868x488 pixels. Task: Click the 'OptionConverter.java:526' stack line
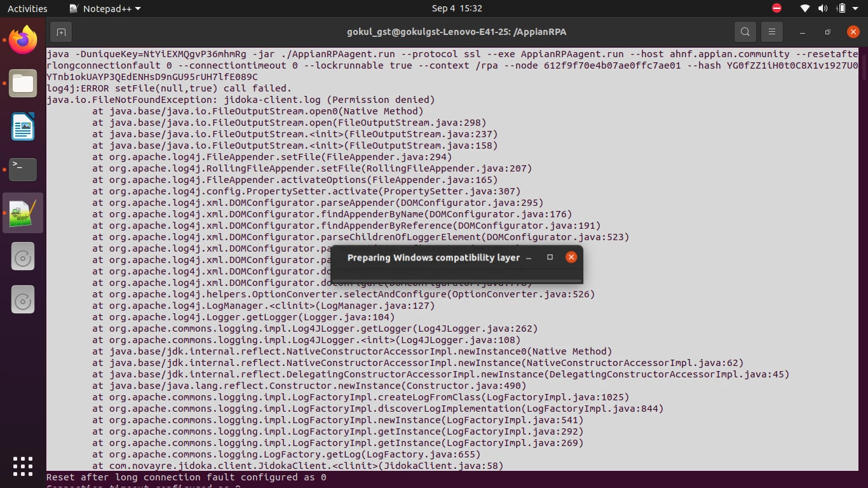coord(344,294)
